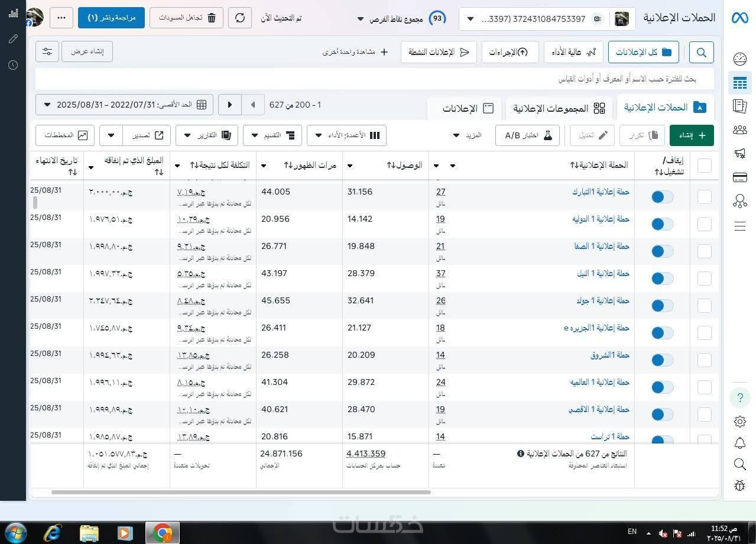Click the تجاهل المسودات discard drafts button
Screen dimensions: 756x544
(x=187, y=18)
